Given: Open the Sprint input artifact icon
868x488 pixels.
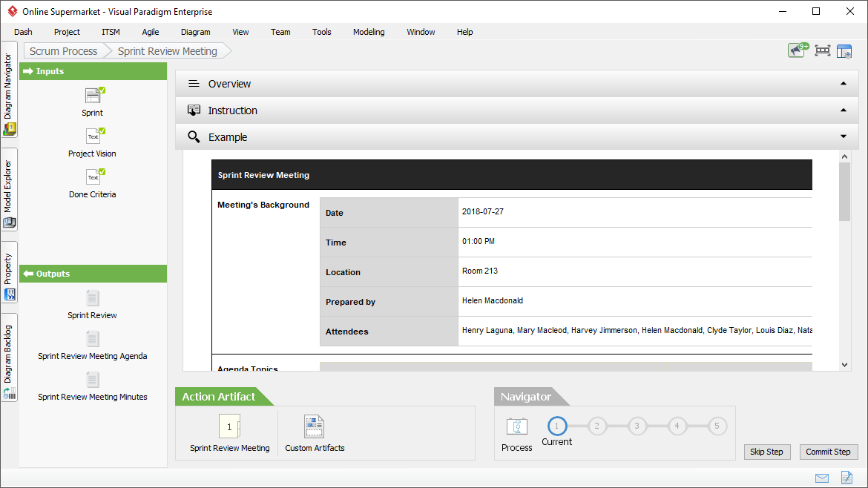Looking at the screenshot, I should point(93,96).
